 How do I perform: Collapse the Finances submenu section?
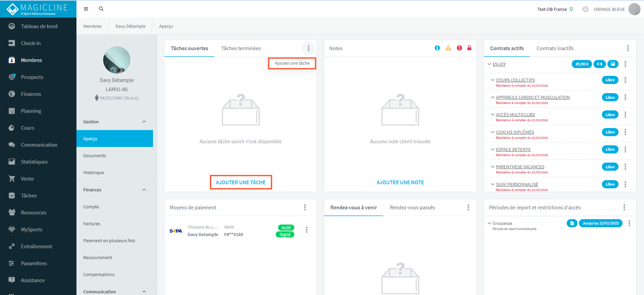(144, 190)
